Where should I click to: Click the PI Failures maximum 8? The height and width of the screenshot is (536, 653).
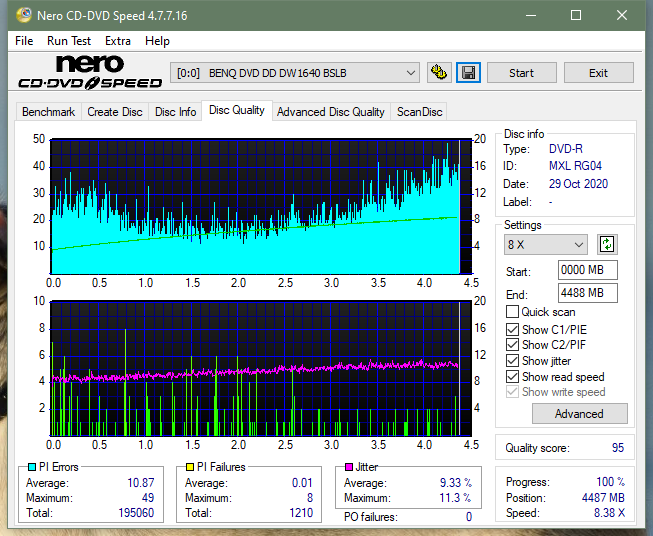(x=310, y=498)
